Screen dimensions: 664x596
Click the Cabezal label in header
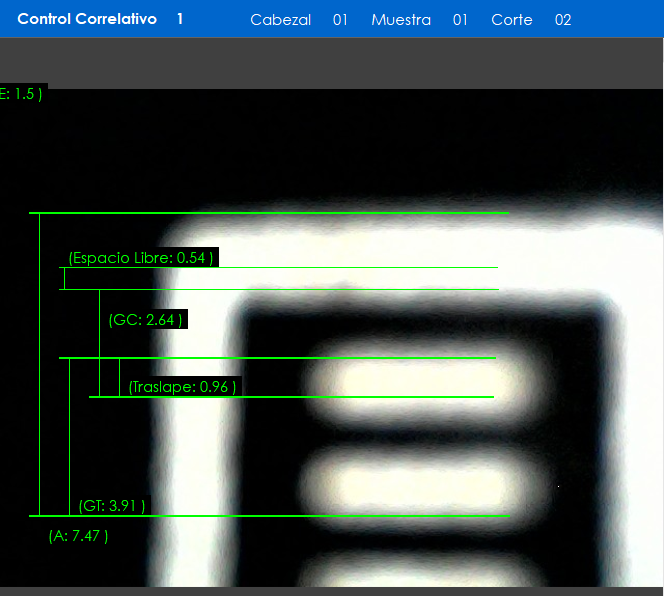pos(280,20)
